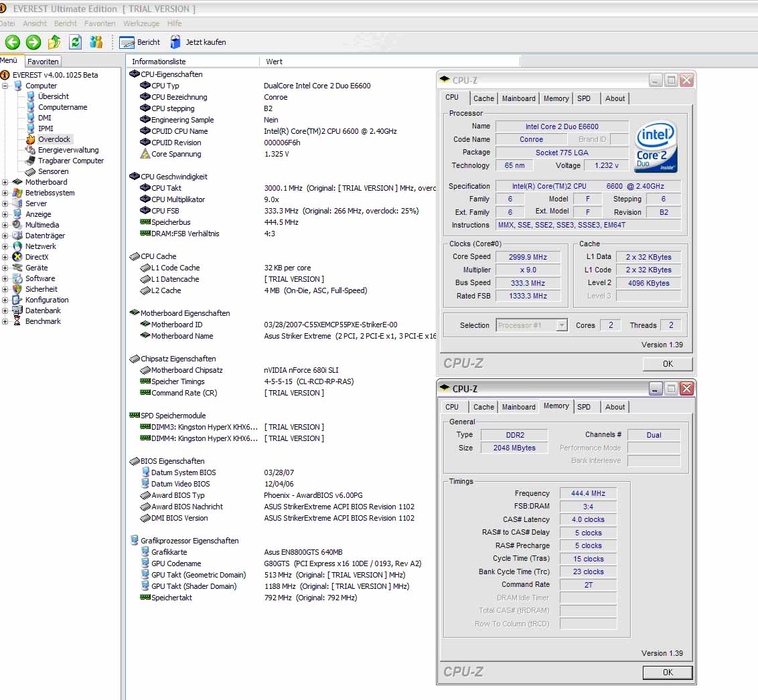Click the Software icon in the tree
758x700 pixels.
(17, 278)
